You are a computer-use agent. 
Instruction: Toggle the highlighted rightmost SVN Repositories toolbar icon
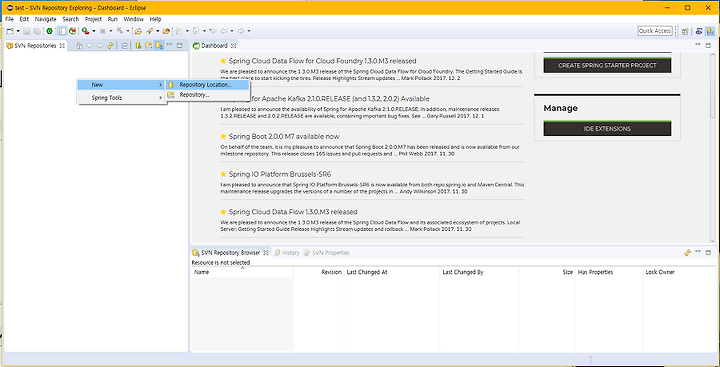tap(159, 45)
